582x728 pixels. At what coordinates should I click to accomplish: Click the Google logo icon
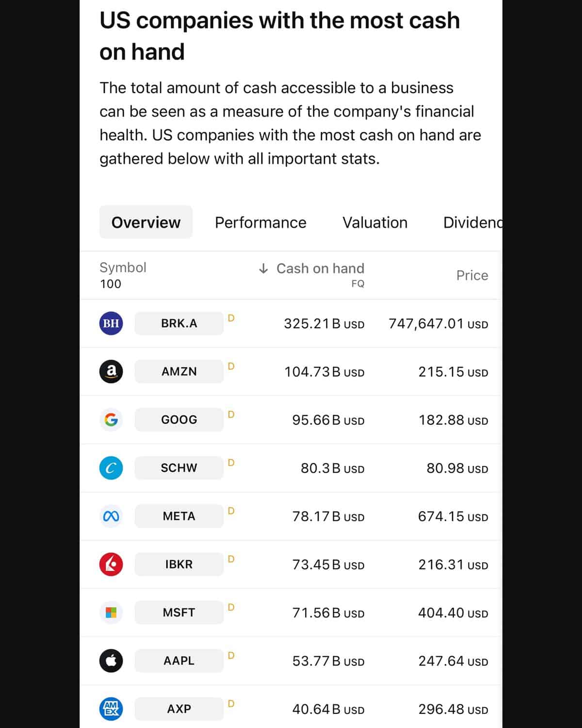coord(111,419)
